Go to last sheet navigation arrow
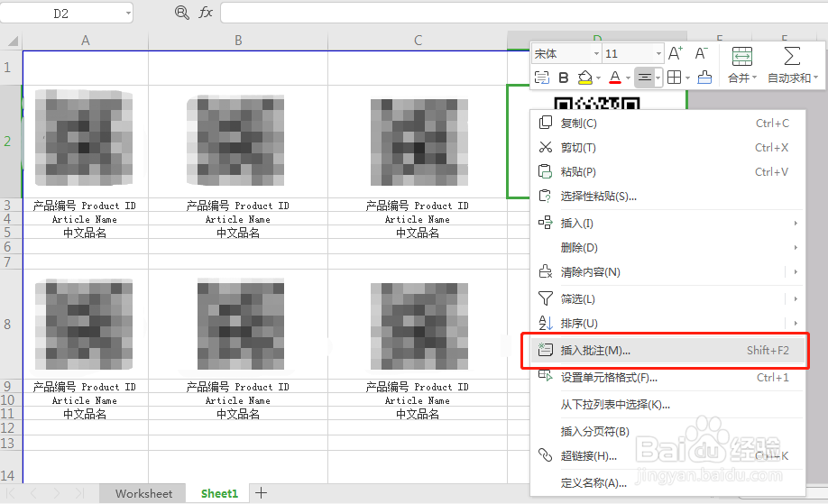 79,493
